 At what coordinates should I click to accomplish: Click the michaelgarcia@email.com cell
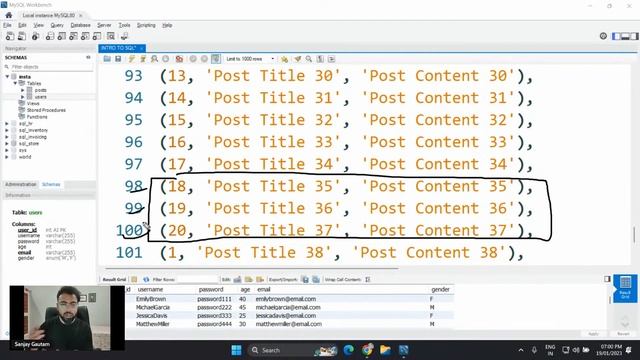[x=288, y=307]
